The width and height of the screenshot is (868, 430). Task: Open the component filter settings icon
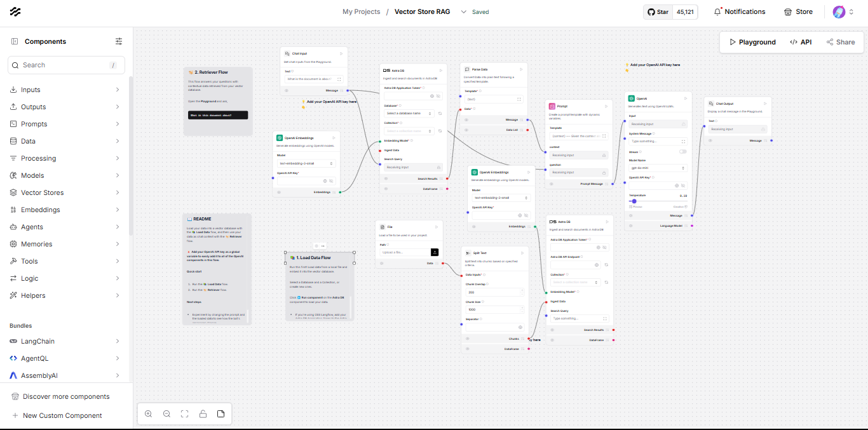click(x=119, y=41)
